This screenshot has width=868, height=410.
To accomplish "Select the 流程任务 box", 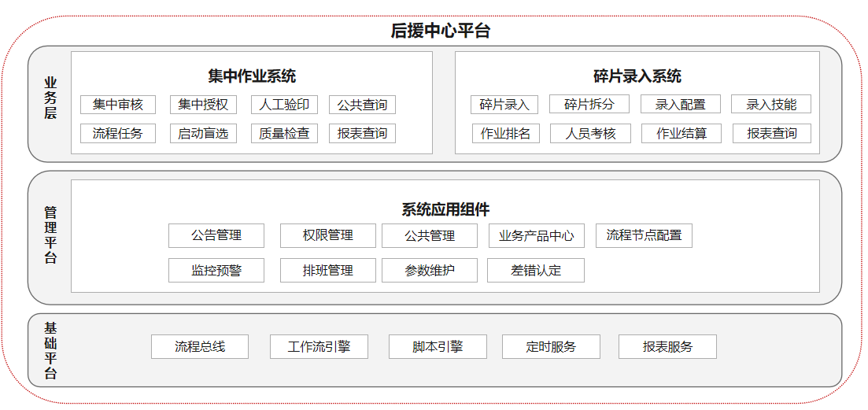I will coord(118,133).
